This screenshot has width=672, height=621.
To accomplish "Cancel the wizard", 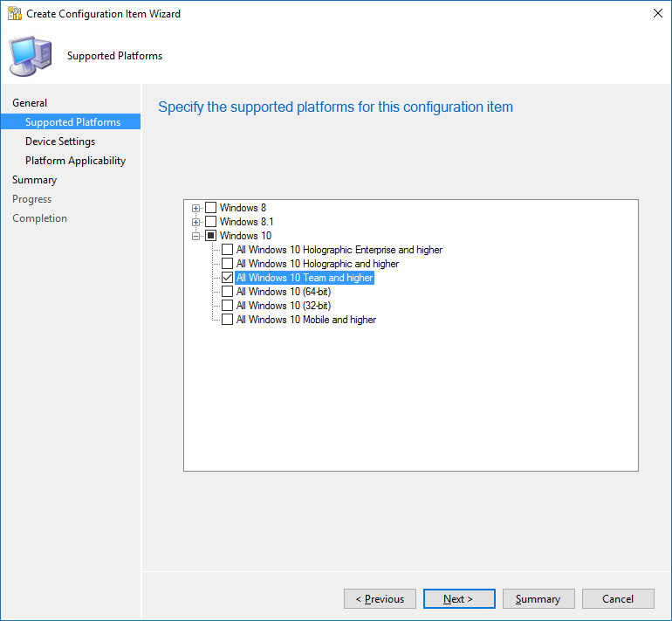I will [618, 598].
